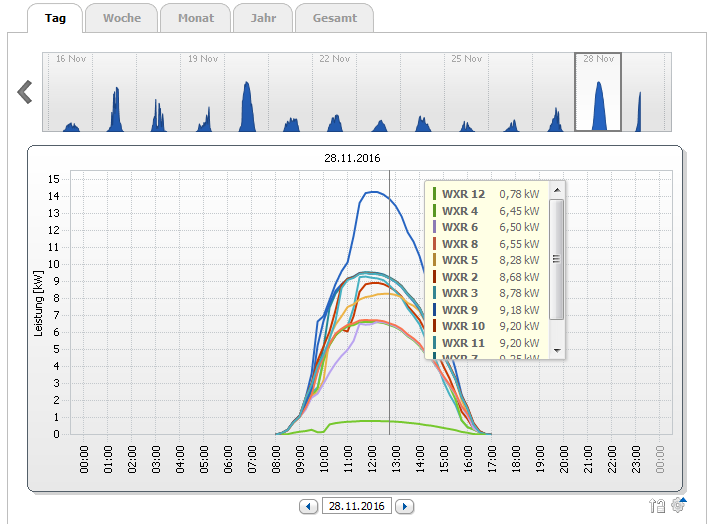711x524 pixels.
Task: Click the 9,18 kW value
Action: tap(519, 310)
